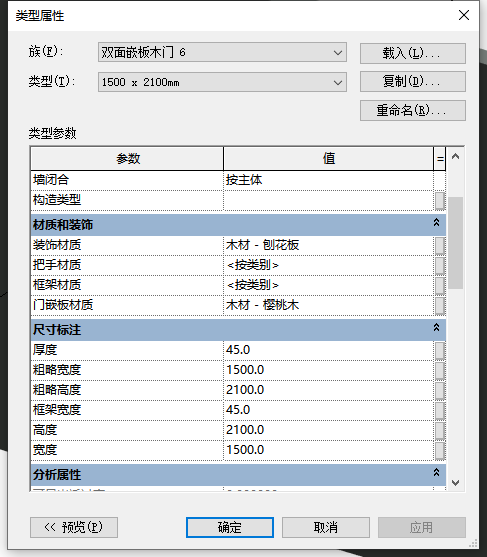Toggle the << 预览(P) button
The height and width of the screenshot is (557, 487).
click(x=74, y=527)
